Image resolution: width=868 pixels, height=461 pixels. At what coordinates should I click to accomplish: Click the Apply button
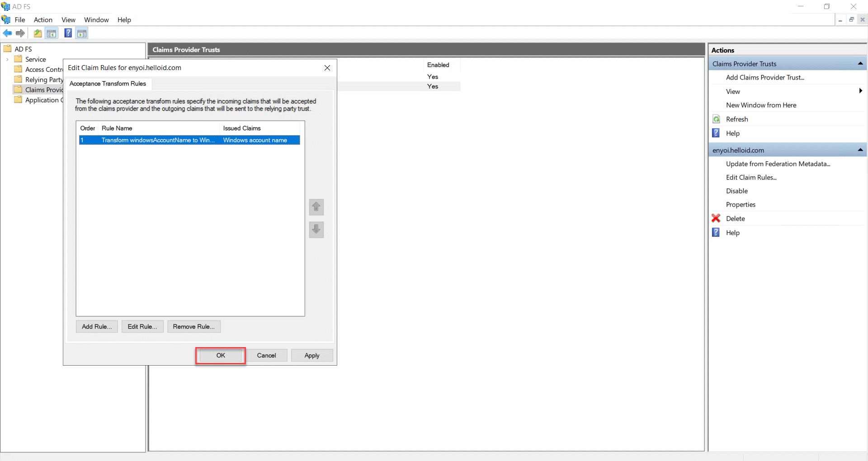[x=312, y=355]
